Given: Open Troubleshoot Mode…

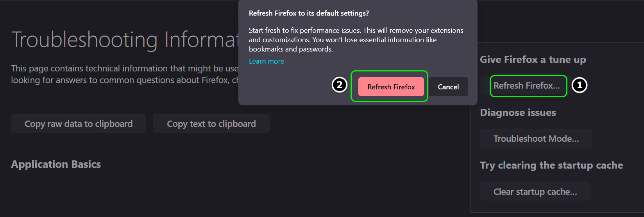Looking at the screenshot, I should [536, 139].
